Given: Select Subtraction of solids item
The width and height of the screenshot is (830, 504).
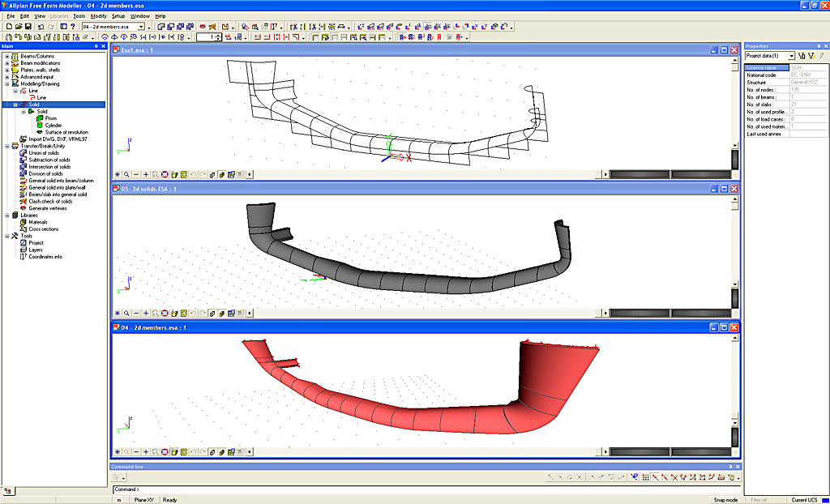Looking at the screenshot, I should (x=49, y=160).
